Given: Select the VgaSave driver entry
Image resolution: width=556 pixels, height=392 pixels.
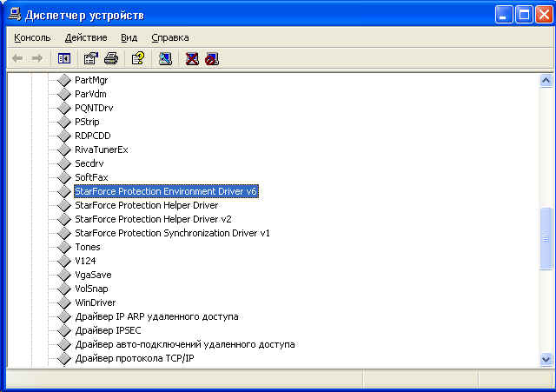Looking at the screenshot, I should click(93, 275).
